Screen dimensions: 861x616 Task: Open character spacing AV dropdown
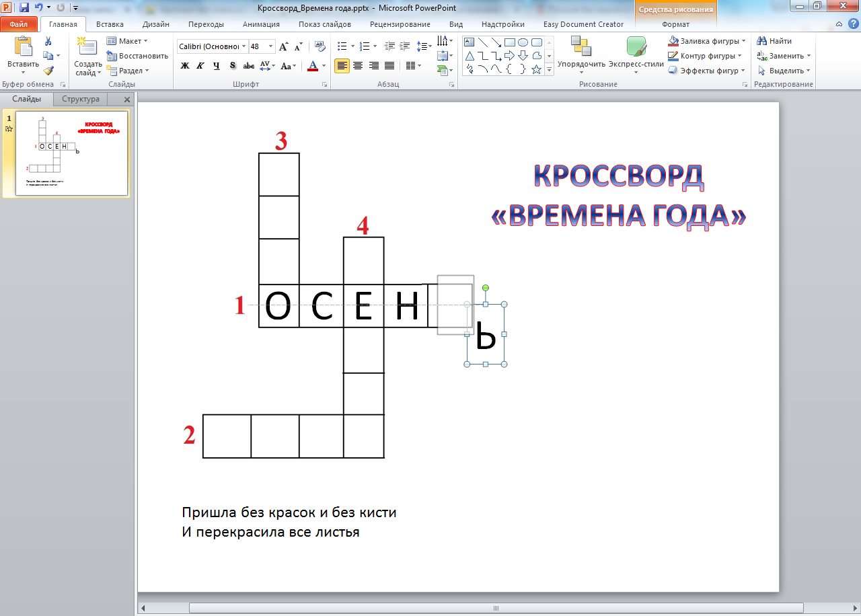(x=267, y=66)
